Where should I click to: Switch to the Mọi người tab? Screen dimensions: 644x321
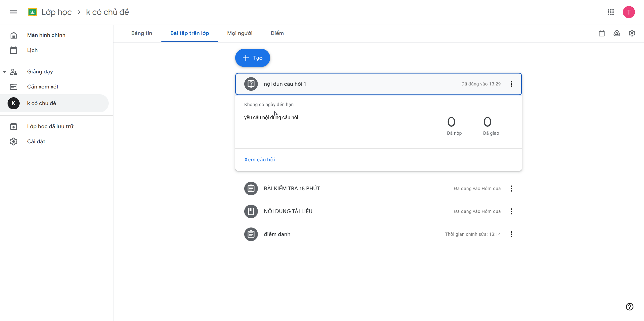240,33
